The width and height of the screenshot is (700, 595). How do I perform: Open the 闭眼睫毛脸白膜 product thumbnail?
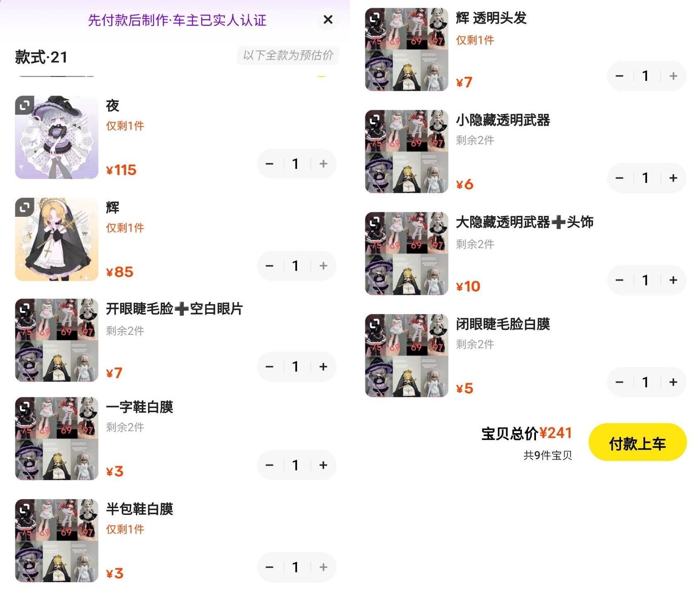(407, 356)
